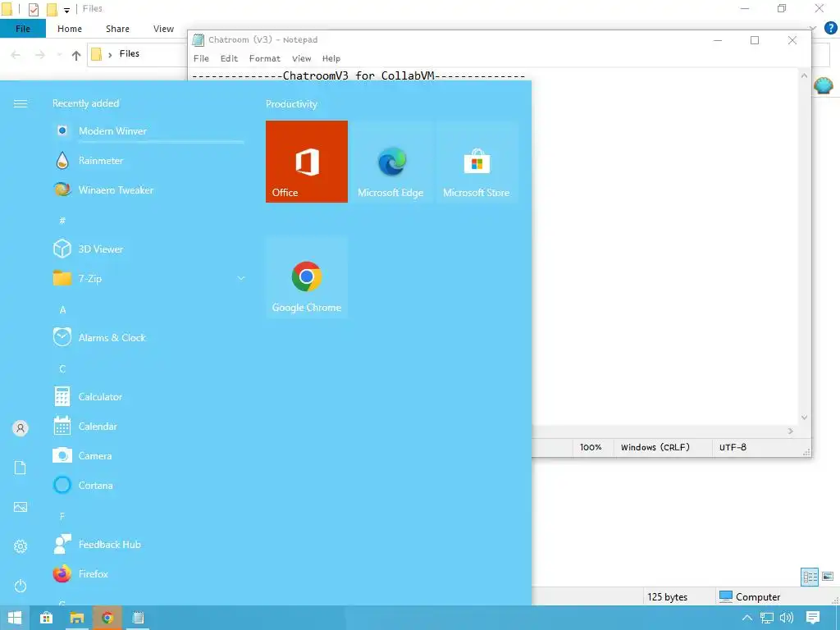Launch Firefox from the Start menu
Screen dimensions: 840x630
point(148,573)
